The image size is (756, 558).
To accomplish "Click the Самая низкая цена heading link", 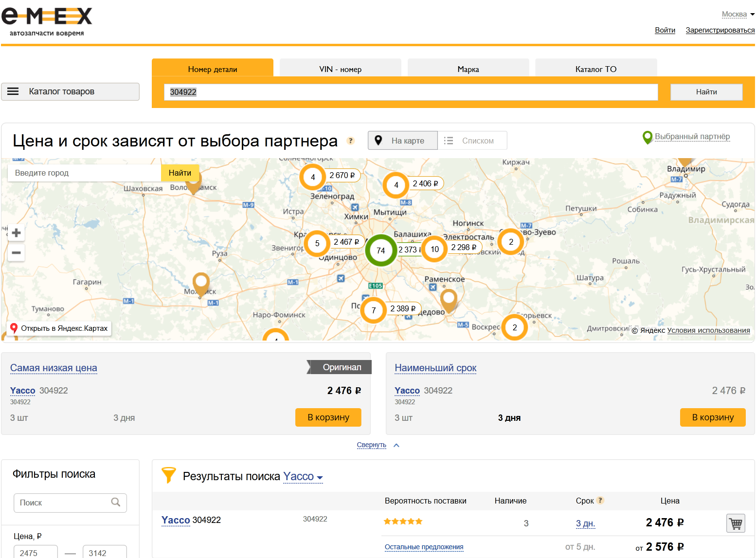I will (54, 368).
